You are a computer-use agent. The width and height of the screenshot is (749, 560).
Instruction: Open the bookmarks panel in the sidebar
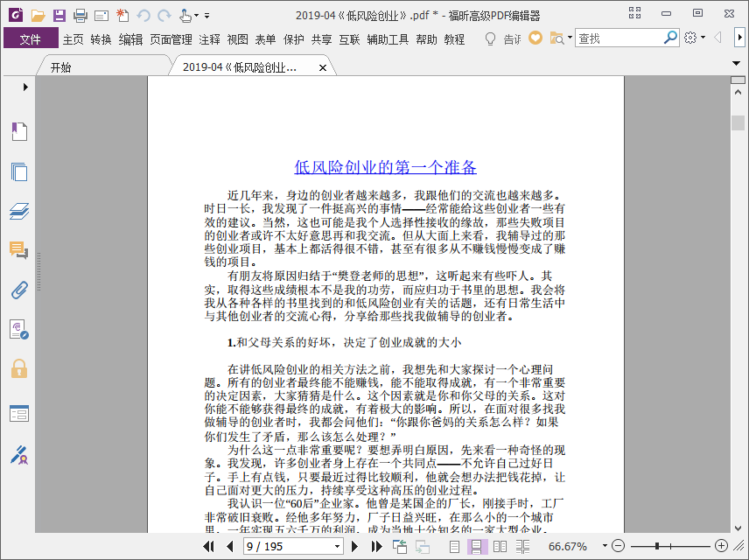click(19, 131)
